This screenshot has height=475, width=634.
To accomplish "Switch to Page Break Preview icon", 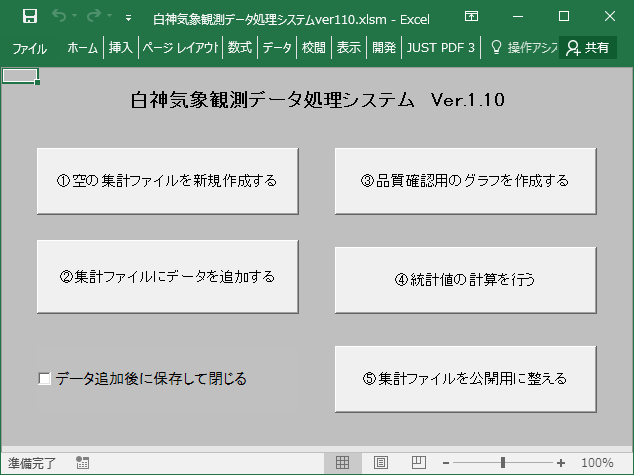I will pyautogui.click(x=418, y=463).
